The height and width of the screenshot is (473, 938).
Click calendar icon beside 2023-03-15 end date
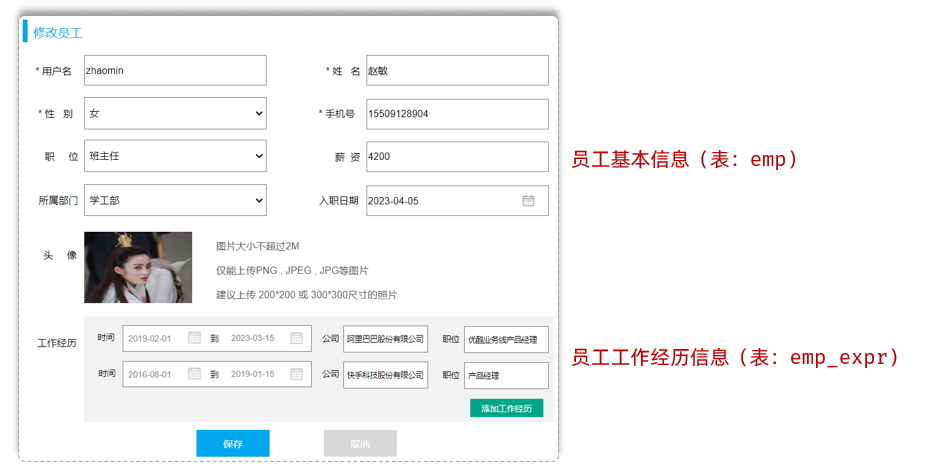point(296,338)
